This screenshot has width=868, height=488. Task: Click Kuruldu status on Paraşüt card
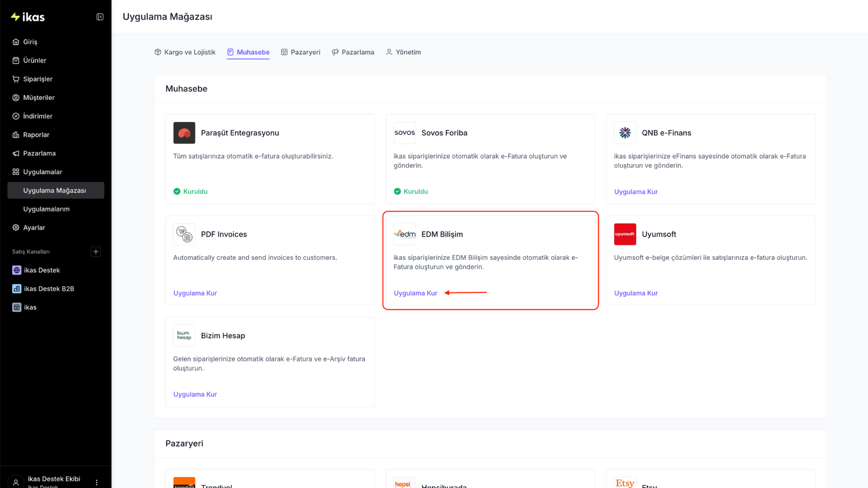[190, 191]
